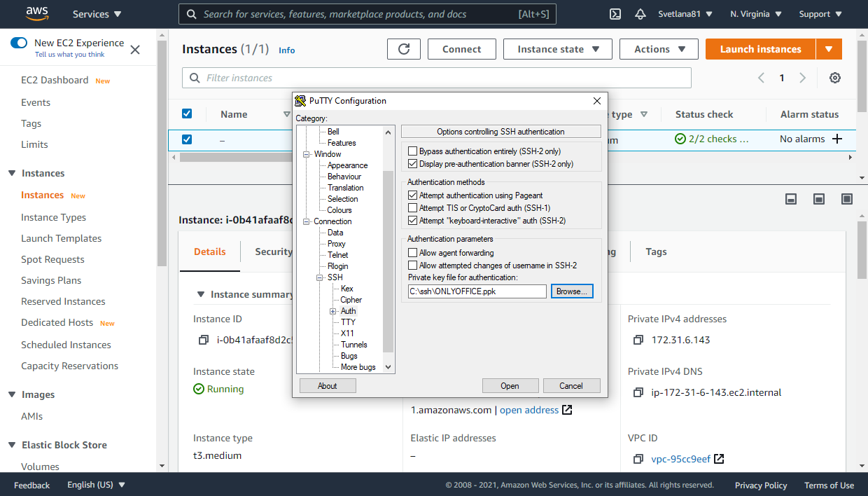Open the AWS CloudShell icon

615,14
